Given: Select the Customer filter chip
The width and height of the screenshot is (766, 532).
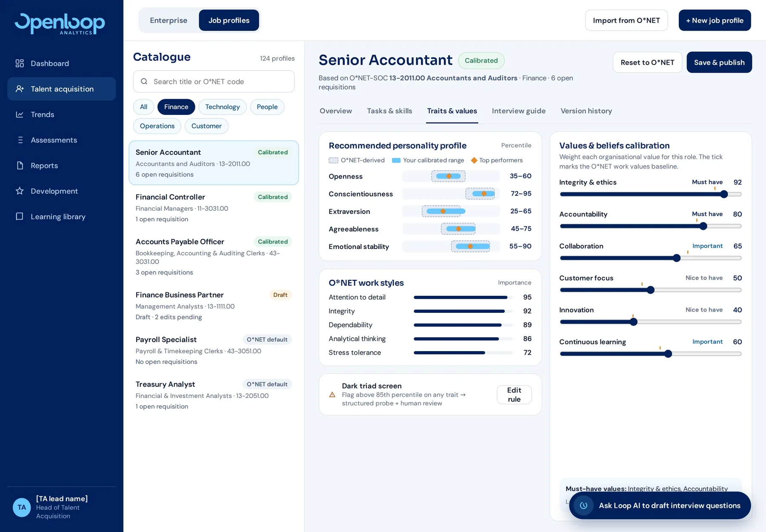Looking at the screenshot, I should click(206, 126).
